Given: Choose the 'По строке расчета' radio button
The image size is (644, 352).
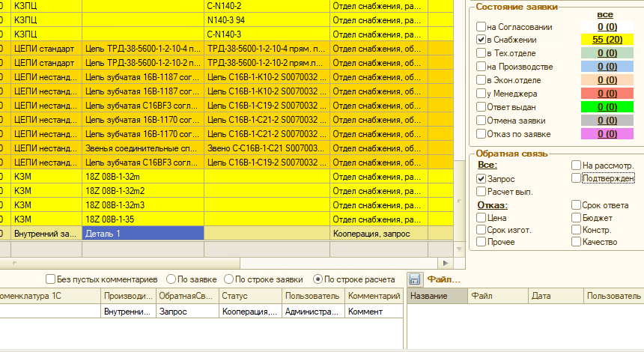Looking at the screenshot, I should click(318, 279).
